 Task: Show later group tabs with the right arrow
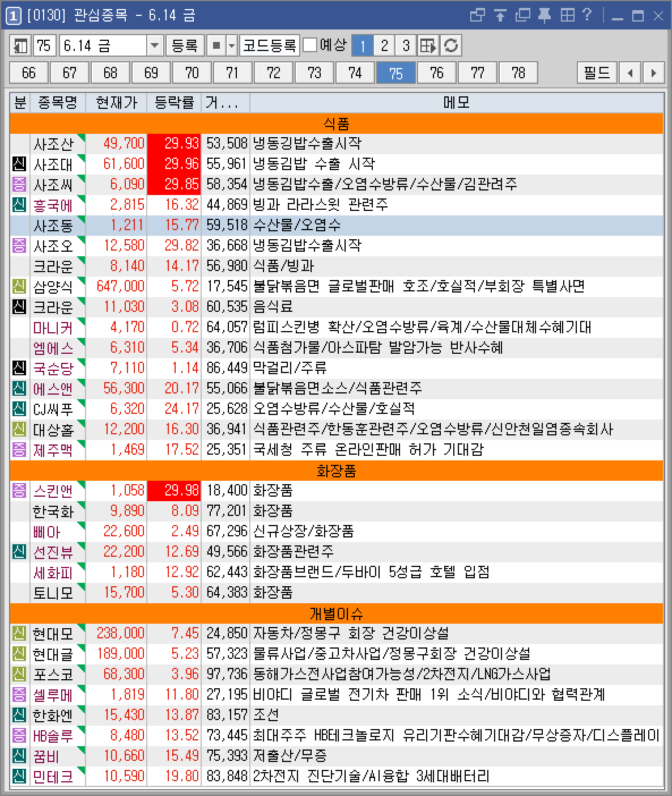pyautogui.click(x=654, y=73)
